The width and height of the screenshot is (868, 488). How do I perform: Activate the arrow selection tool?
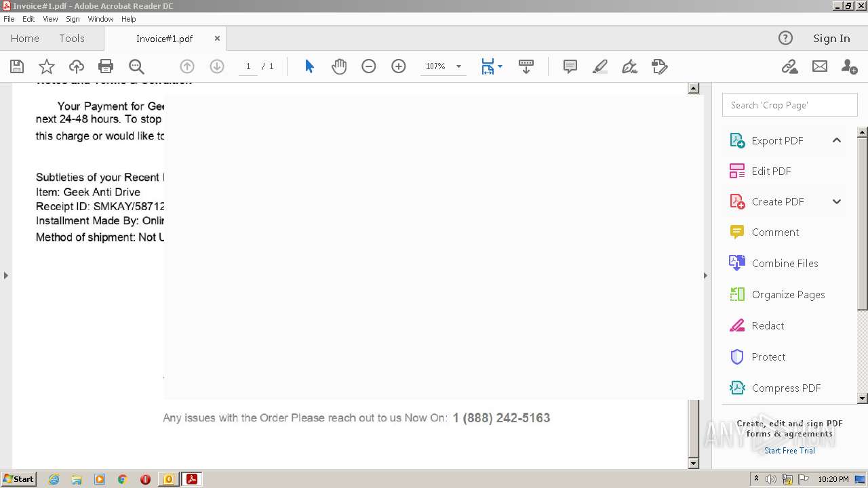(x=309, y=66)
